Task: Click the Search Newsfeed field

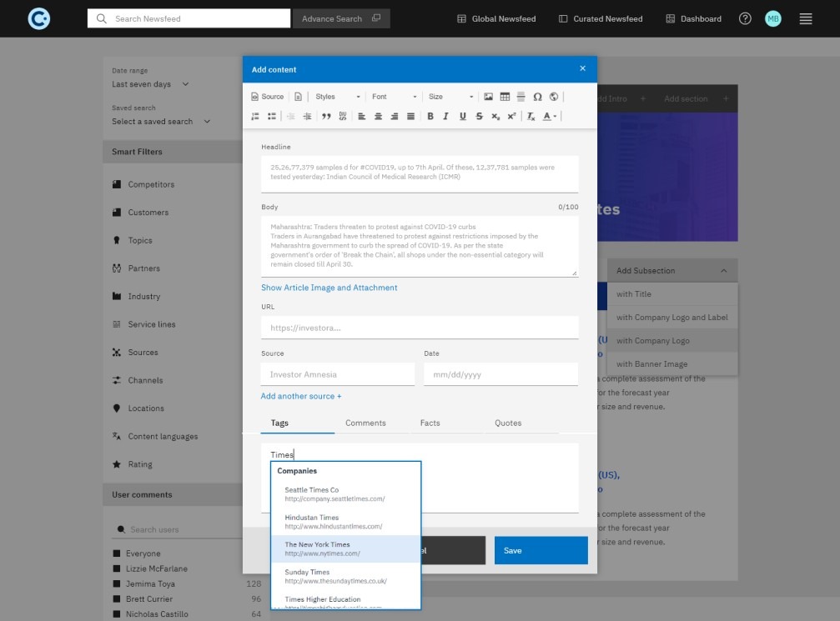Action: tap(189, 18)
